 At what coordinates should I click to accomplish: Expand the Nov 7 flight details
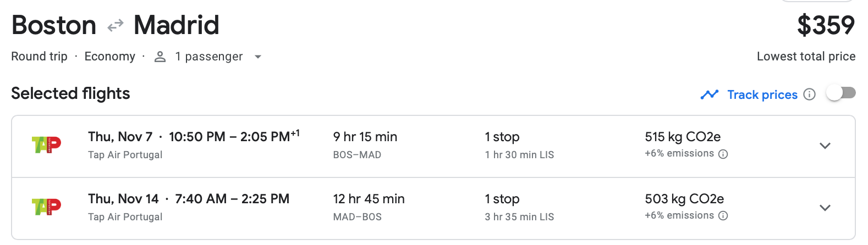825,146
